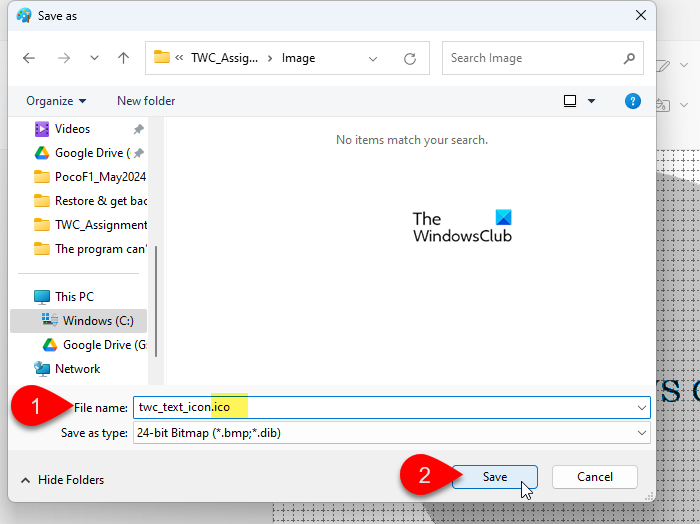Click the Google Drive (G:) logo icon

[50, 345]
